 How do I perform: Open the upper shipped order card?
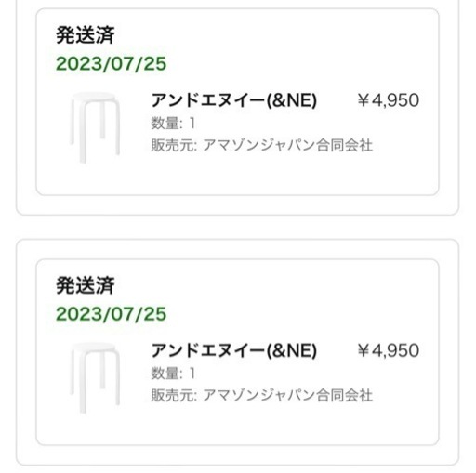click(237, 102)
